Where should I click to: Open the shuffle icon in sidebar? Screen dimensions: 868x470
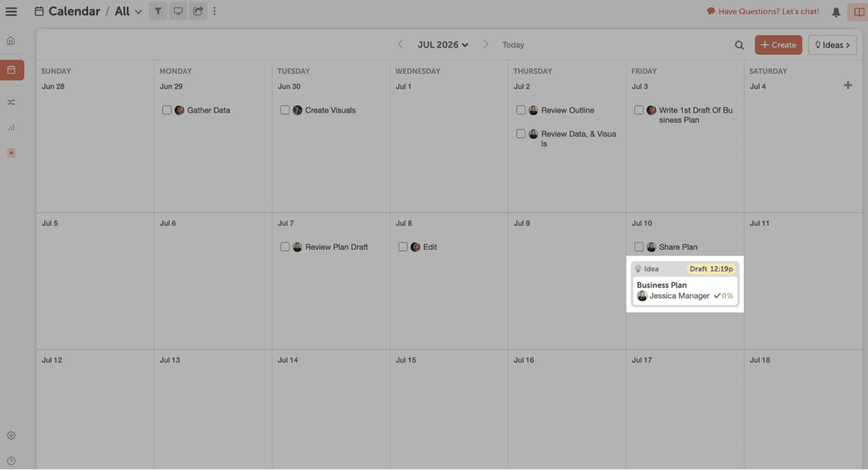click(x=11, y=102)
